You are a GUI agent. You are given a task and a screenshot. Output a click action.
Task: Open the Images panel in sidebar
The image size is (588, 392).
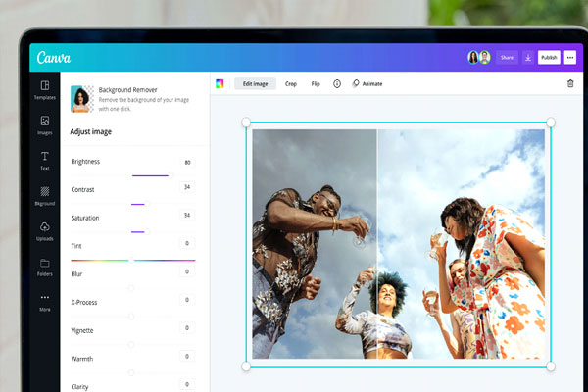point(45,125)
